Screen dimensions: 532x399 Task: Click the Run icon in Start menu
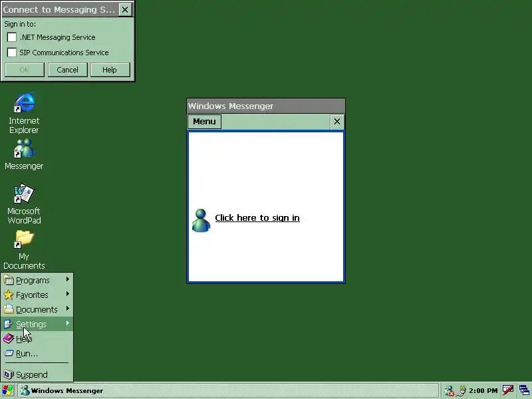[x=9, y=353]
